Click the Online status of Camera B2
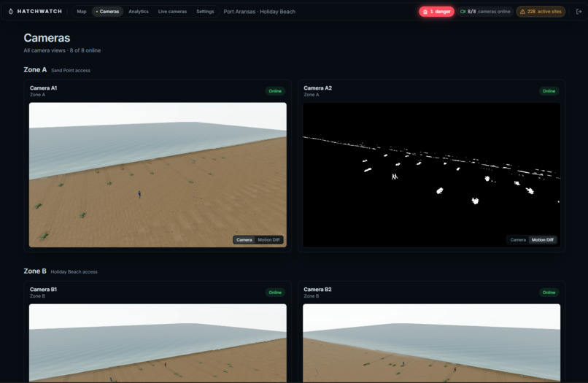Image resolution: width=588 pixels, height=383 pixels. point(549,293)
